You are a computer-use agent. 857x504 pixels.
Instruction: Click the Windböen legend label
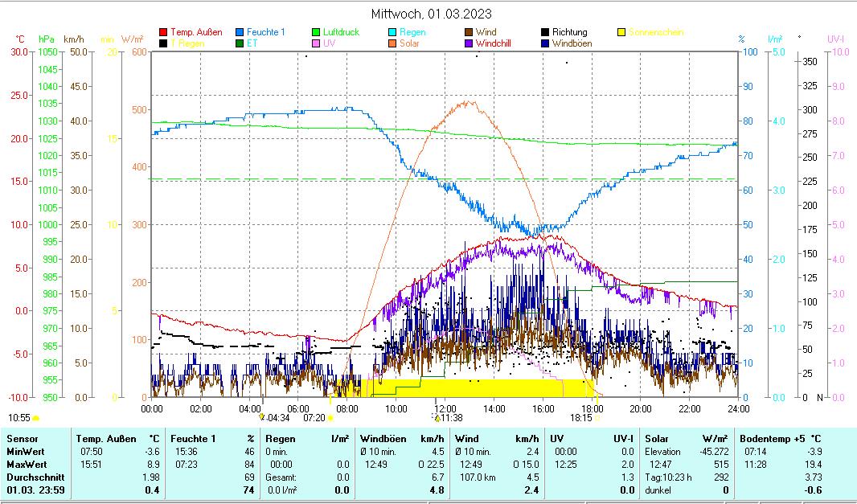coord(572,43)
